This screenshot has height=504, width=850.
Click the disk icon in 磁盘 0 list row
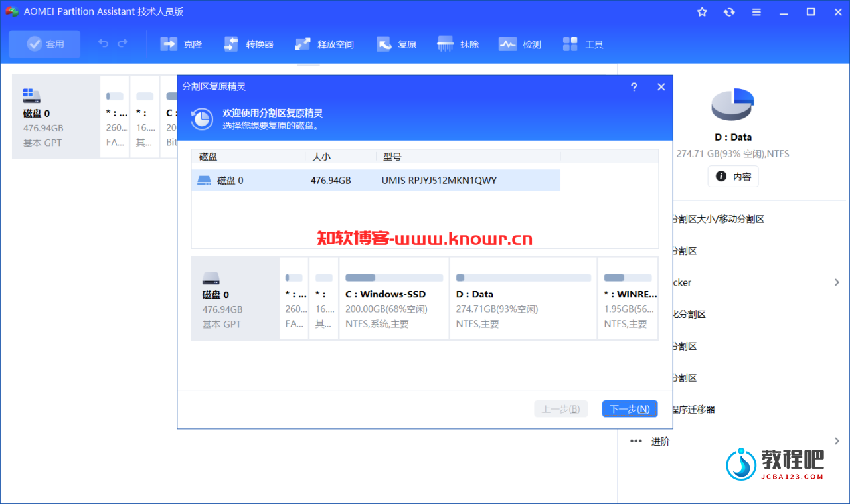point(205,181)
